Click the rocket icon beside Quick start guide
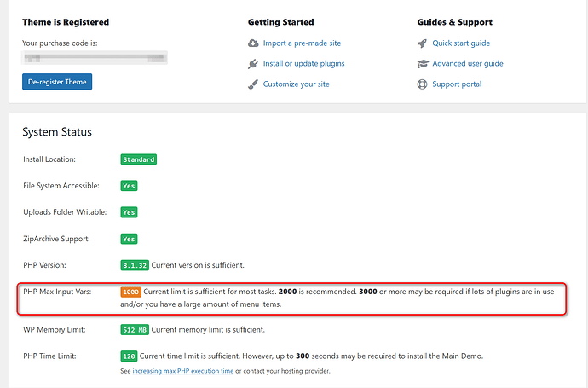Image resolution: width=588 pixels, height=388 pixels. [422, 43]
